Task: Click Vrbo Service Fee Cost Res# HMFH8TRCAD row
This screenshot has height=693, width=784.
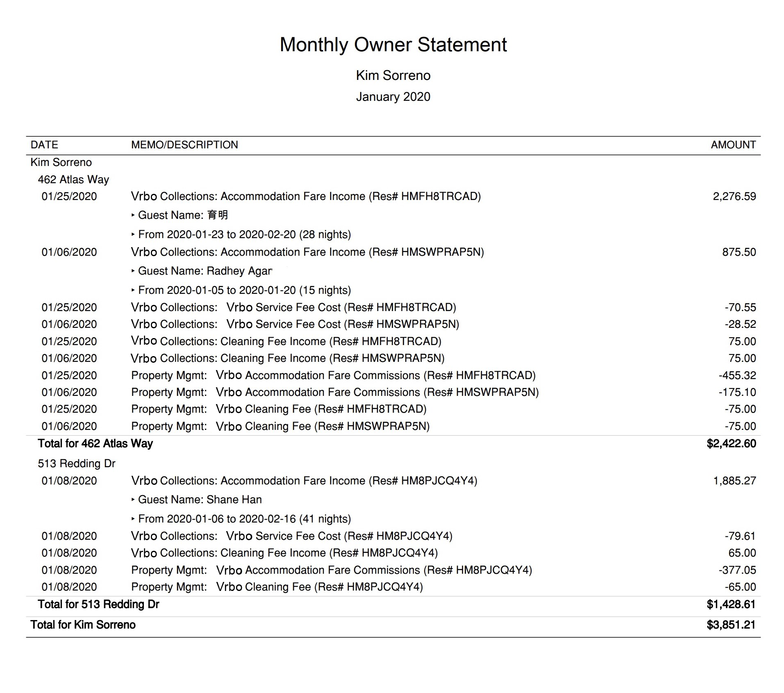Action: click(x=393, y=307)
